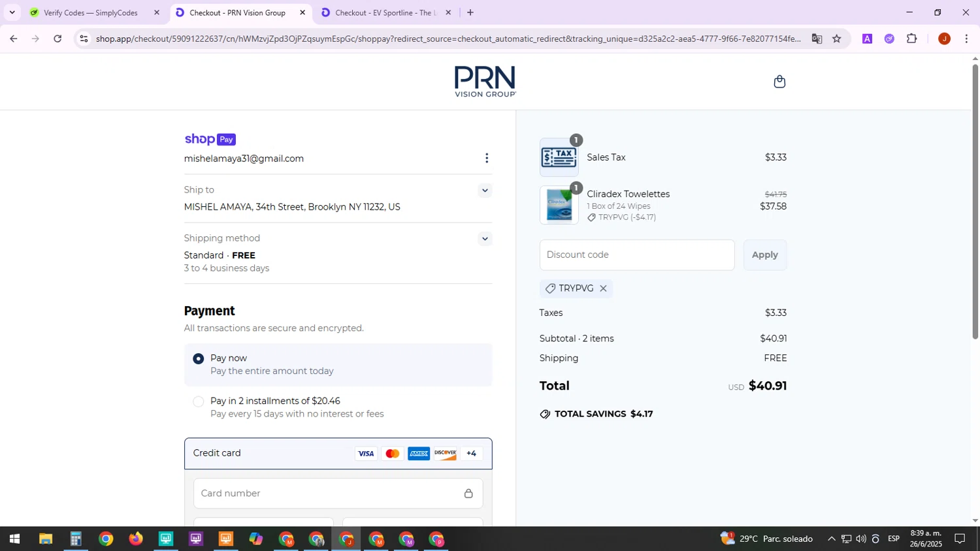The image size is (980, 551).
Task: Click the mishelamaya31@gmail.com email text
Action: 244,159
